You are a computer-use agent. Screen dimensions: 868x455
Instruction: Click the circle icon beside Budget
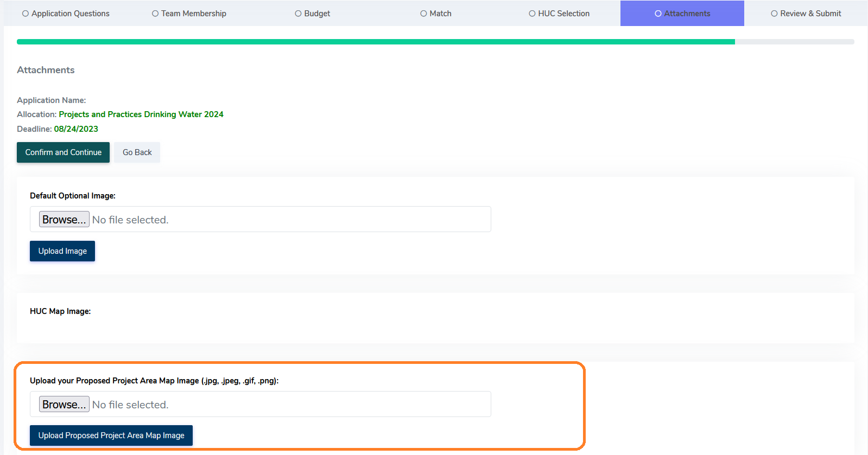coord(298,14)
